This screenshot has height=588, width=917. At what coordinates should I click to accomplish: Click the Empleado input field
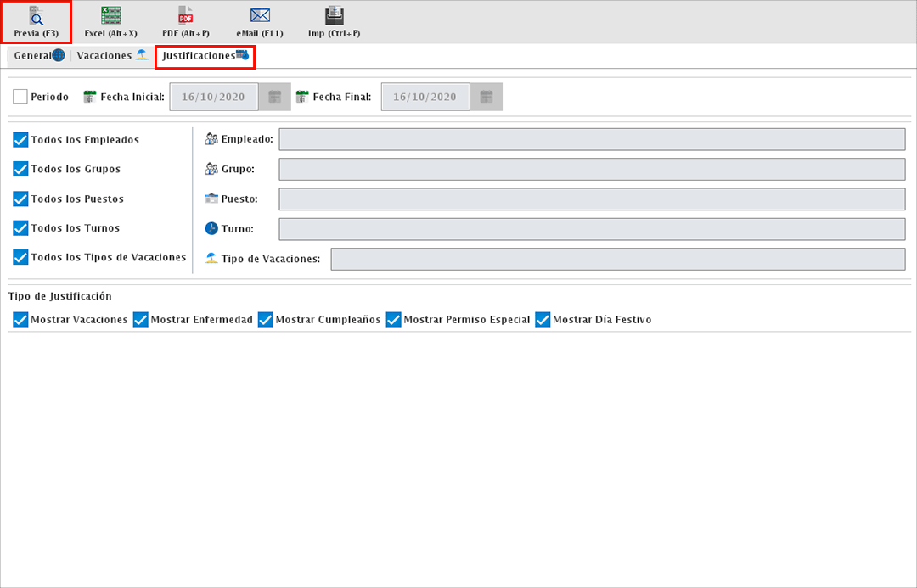tap(592, 139)
